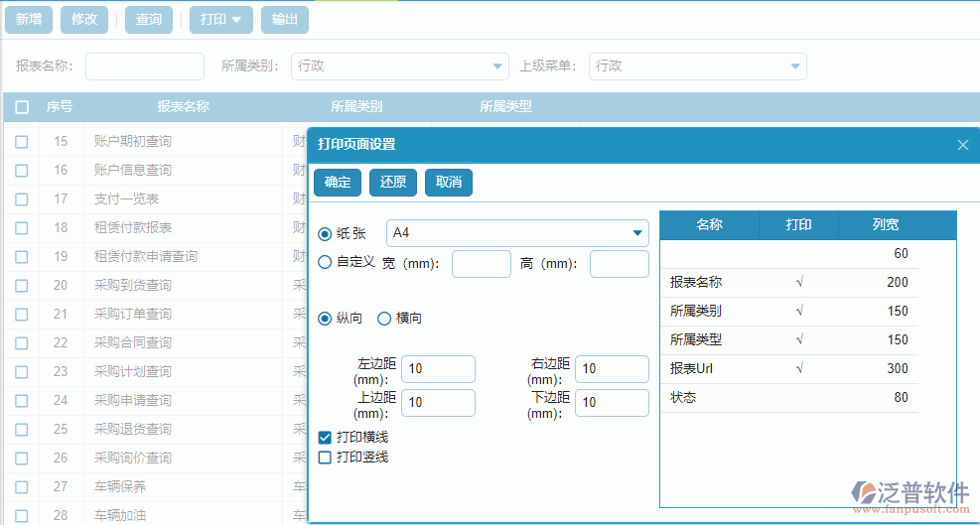Choose 横向 landscape orientation
This screenshot has height=525, width=980.
point(384,319)
